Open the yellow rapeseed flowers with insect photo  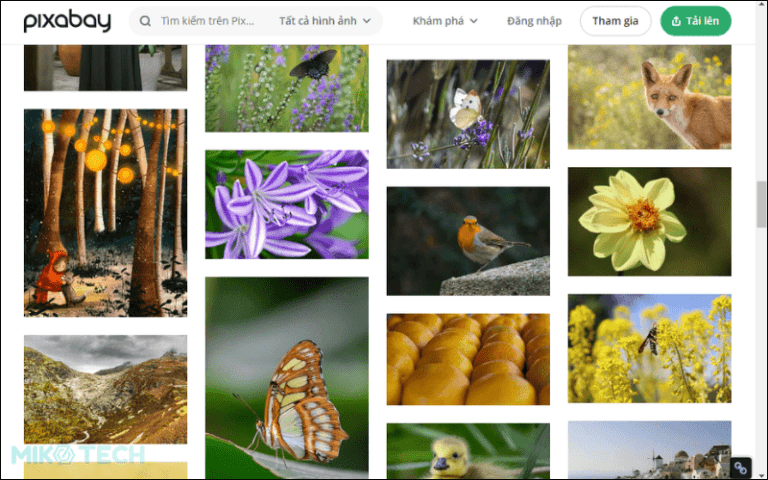(649, 348)
